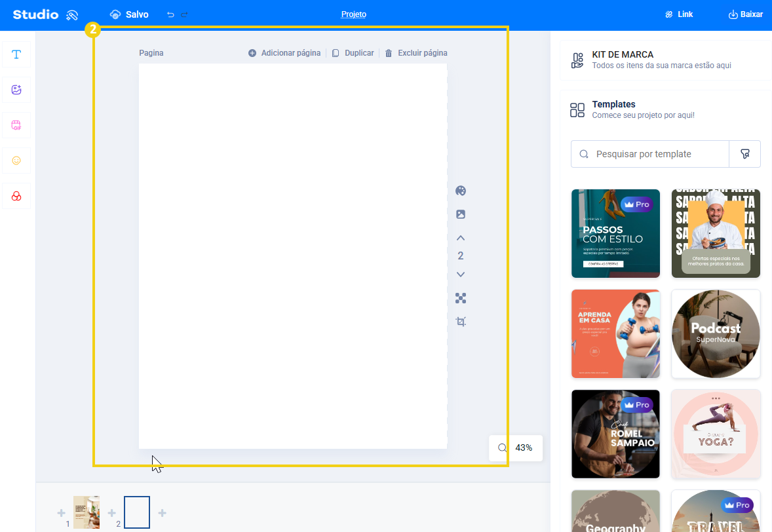The width and height of the screenshot is (772, 532).
Task: Click Adicionar página
Action: click(284, 52)
